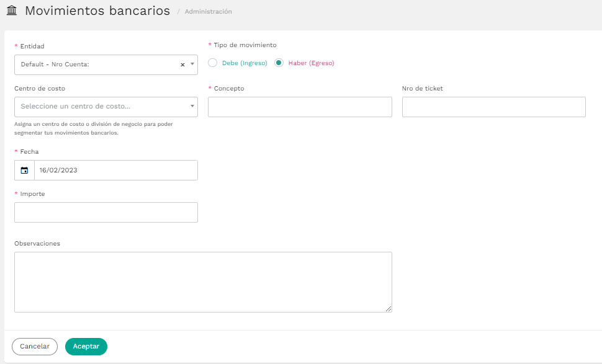Click the Observaciones label
This screenshot has height=364, width=602.
click(x=37, y=244)
